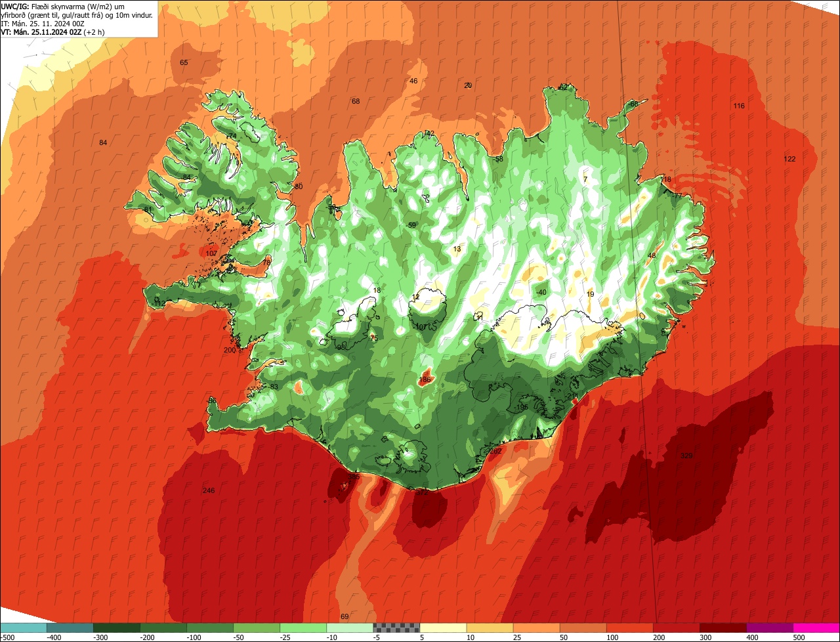The image size is (840, 642).
Task: Click the map value '186' on the red inland spot
Action: pyautogui.click(x=425, y=379)
